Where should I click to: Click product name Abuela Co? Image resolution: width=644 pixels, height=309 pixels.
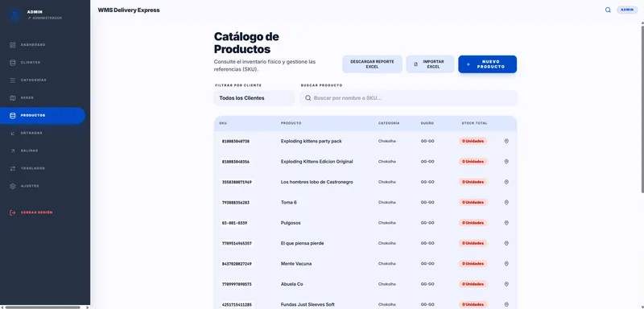292,284
